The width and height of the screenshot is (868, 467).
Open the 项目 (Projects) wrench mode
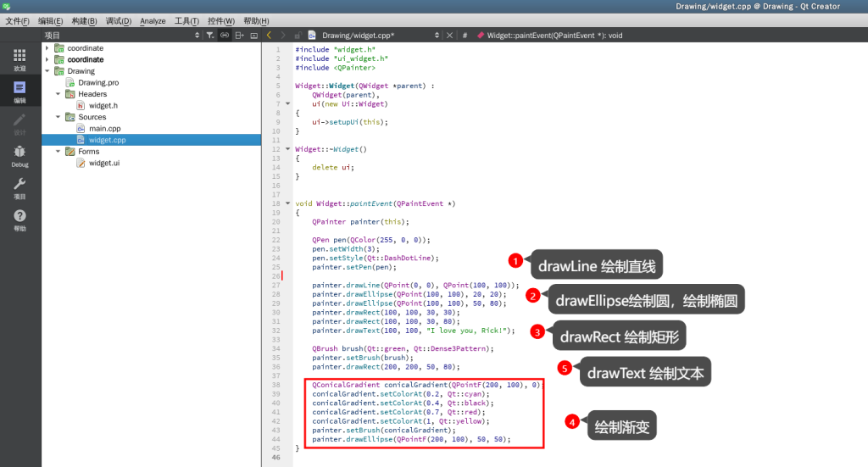[x=19, y=187]
